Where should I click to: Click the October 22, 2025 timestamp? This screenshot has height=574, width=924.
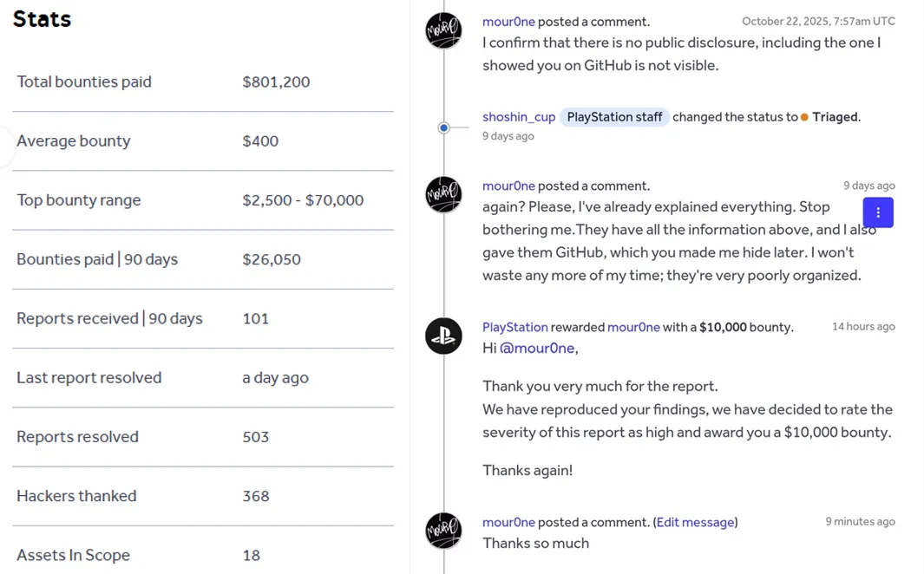click(x=818, y=21)
